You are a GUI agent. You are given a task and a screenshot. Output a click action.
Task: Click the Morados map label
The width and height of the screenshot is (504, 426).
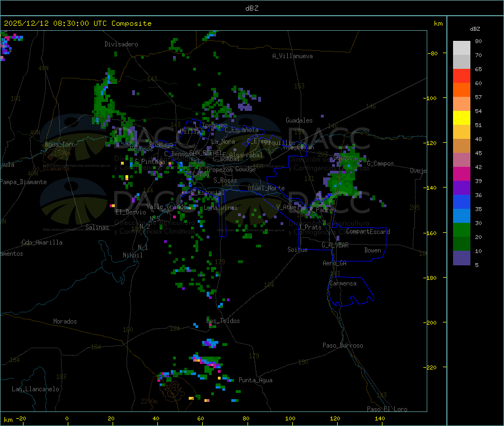pyautogui.click(x=66, y=321)
